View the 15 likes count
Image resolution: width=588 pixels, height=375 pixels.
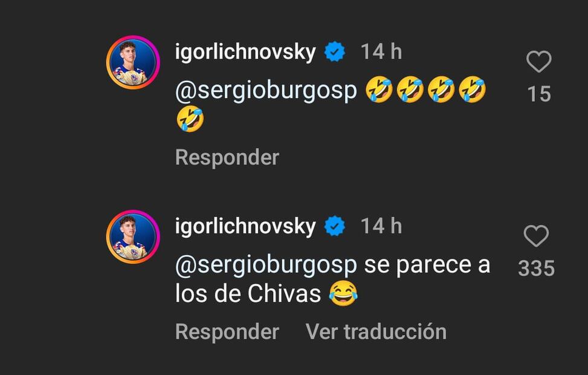(x=538, y=94)
